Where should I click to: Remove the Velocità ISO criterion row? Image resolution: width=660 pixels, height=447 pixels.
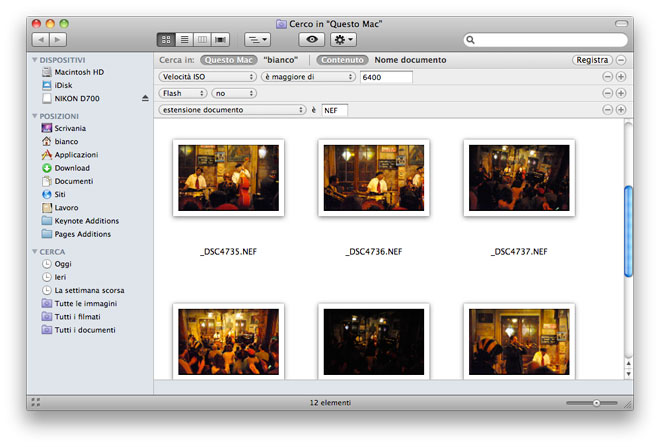point(607,77)
